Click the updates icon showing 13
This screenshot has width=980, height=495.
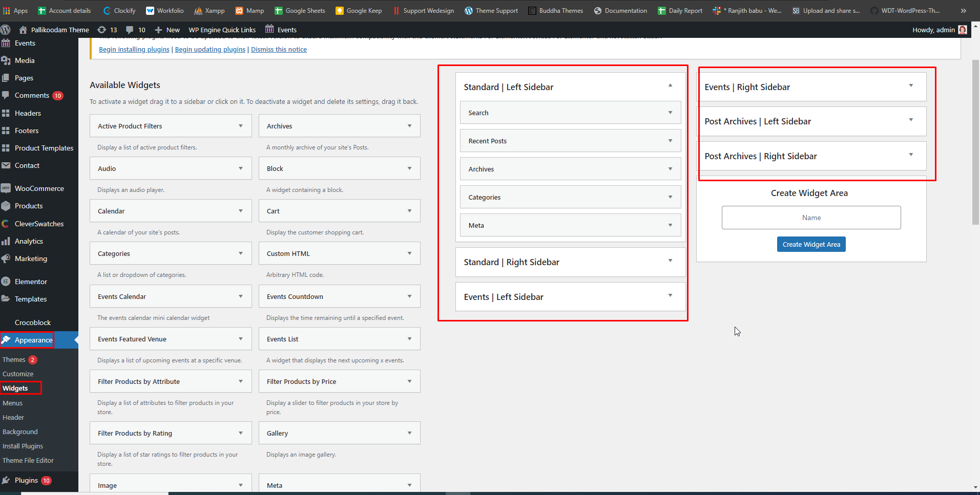101,30
